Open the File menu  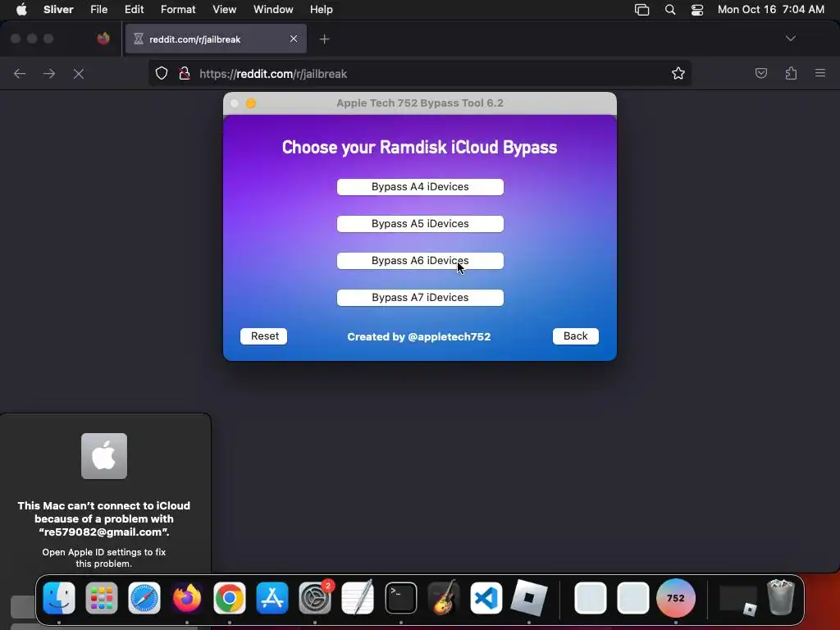click(x=98, y=10)
